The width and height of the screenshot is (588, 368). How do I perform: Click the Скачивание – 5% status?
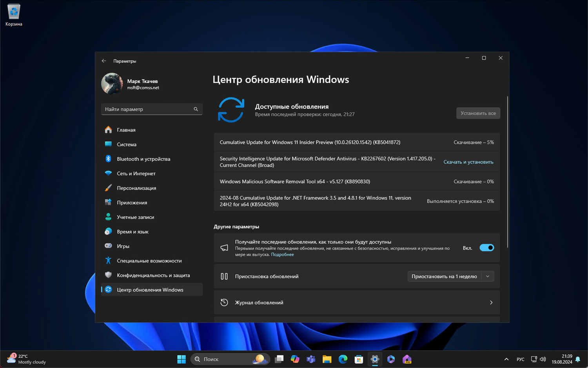[x=474, y=142]
